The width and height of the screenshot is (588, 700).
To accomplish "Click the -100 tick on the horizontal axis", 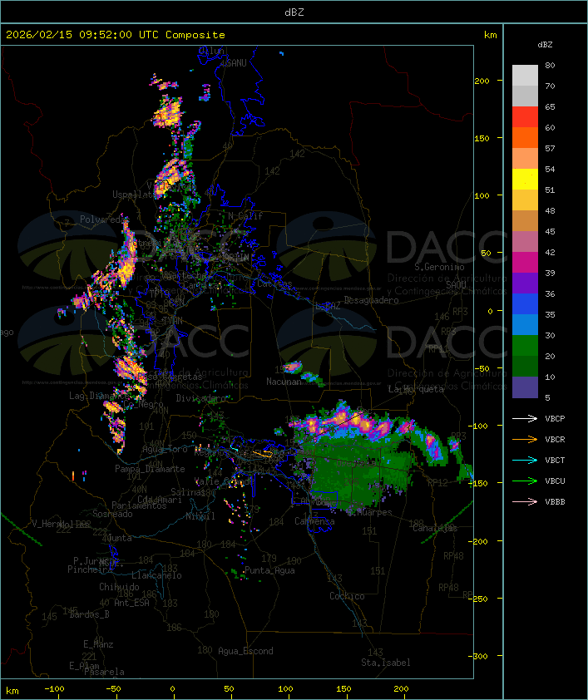I will tap(54, 689).
